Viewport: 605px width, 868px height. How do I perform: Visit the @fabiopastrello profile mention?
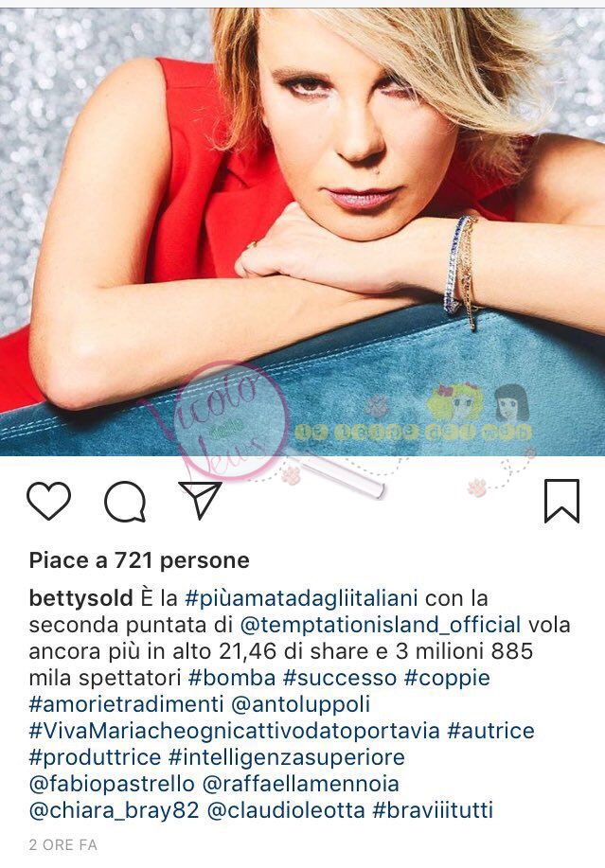[112, 784]
